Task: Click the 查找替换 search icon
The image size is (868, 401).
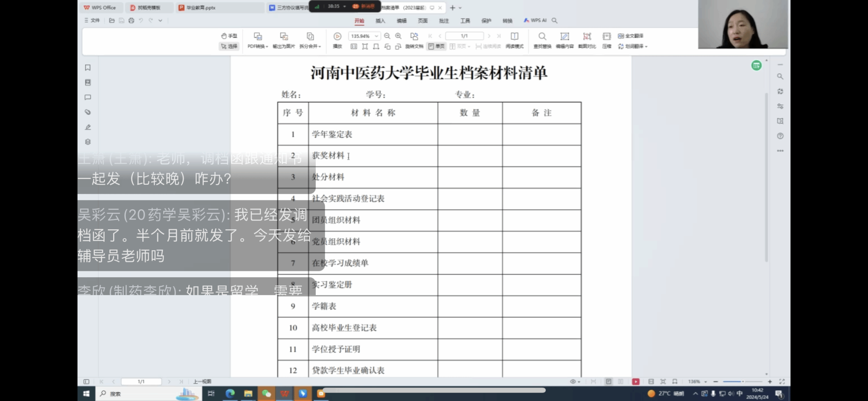Action: coord(542,37)
